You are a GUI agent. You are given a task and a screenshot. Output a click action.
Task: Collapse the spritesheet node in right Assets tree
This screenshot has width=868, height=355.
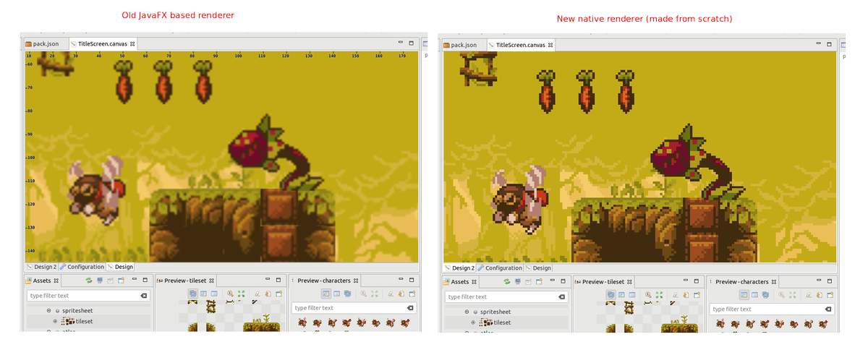tap(467, 312)
